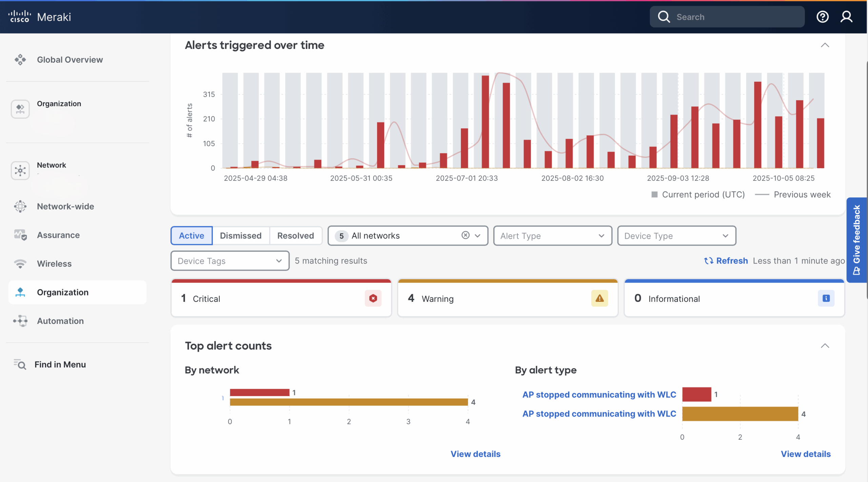The image size is (868, 482).
Task: Open the user account profile icon
Action: point(846,17)
